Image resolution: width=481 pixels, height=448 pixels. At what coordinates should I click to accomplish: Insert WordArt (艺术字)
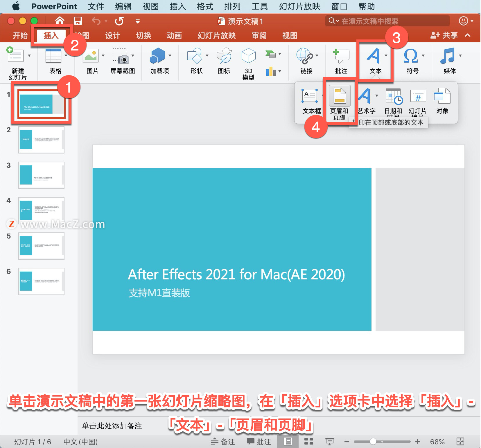[x=365, y=96]
